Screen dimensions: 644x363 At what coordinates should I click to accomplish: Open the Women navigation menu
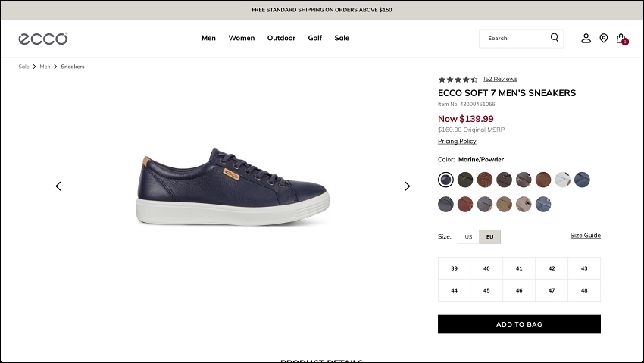[242, 38]
